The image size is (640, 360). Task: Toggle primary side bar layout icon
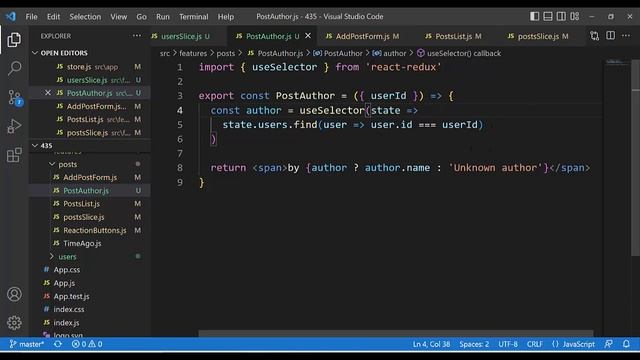click(534, 16)
